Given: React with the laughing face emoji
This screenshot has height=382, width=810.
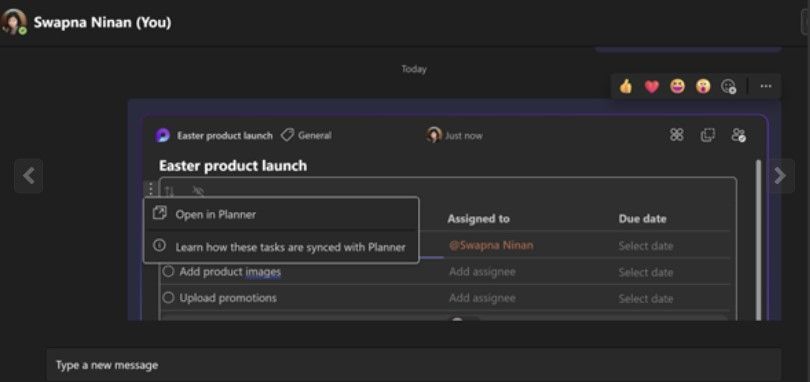Looking at the screenshot, I should 677,86.
